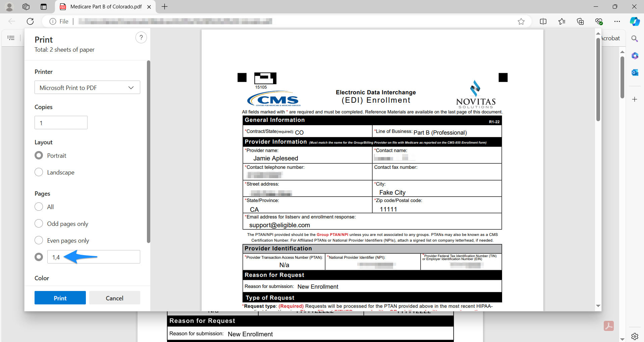Open Outlook sidebar icon
Viewport: 644px width, 342px height.
635,72
